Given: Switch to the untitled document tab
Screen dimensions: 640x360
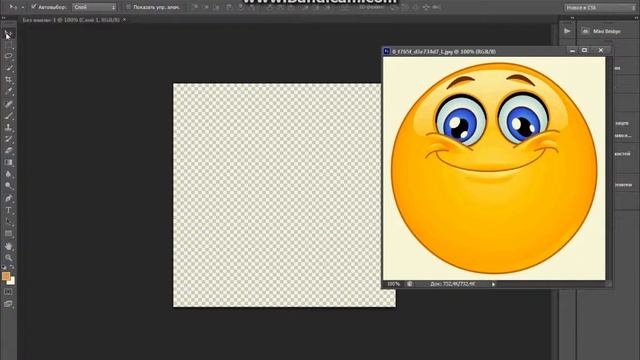Looking at the screenshot, I should tap(71, 20).
